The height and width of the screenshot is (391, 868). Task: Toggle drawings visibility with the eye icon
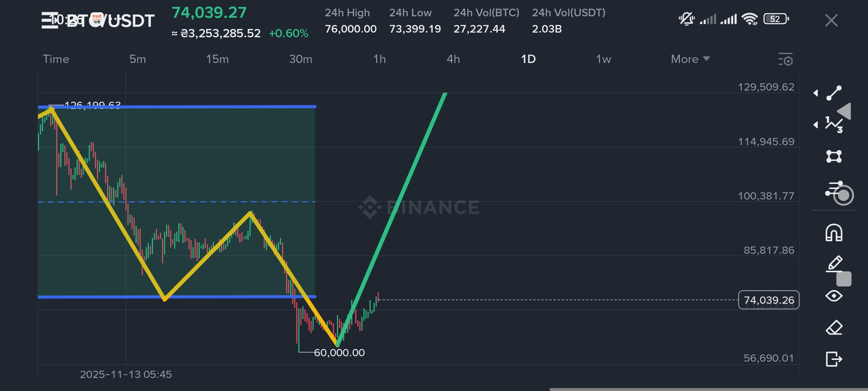[834, 296]
